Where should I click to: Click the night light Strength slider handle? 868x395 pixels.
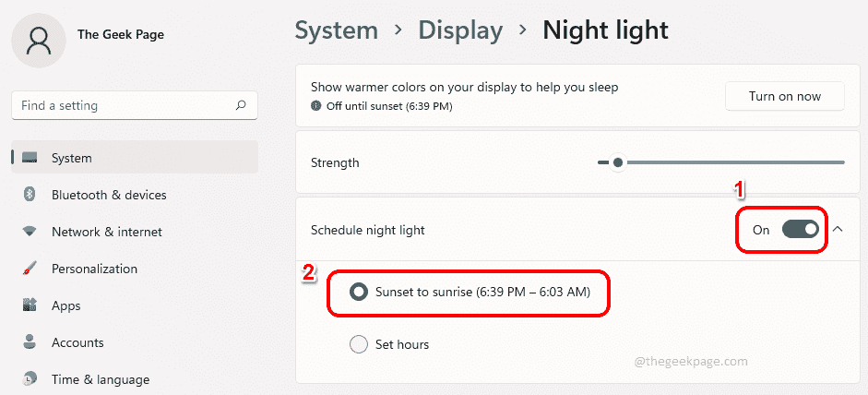tap(618, 162)
